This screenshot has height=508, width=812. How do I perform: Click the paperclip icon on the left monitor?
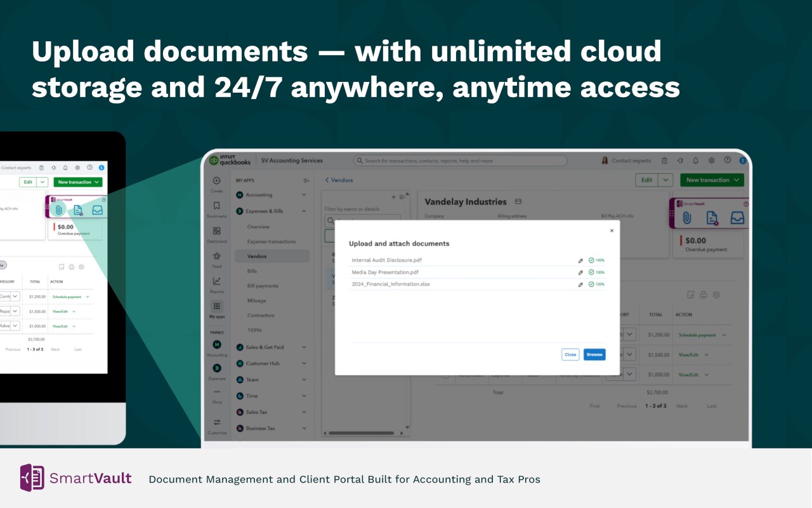pos(58,210)
